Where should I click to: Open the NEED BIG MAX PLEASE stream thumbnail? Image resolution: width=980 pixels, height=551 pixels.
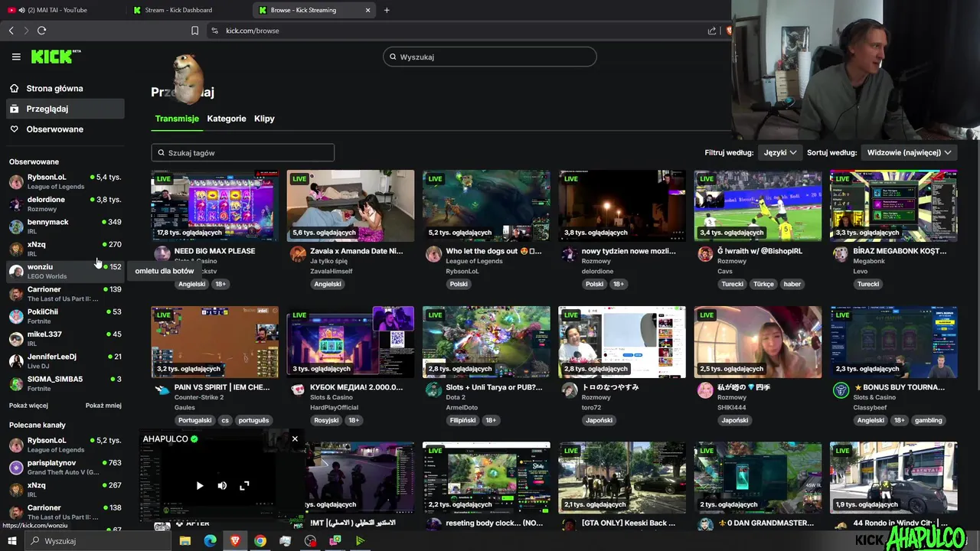pos(214,206)
